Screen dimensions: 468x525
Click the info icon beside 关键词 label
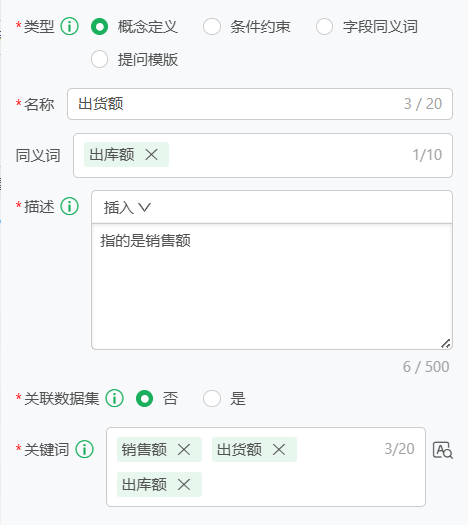point(85,449)
